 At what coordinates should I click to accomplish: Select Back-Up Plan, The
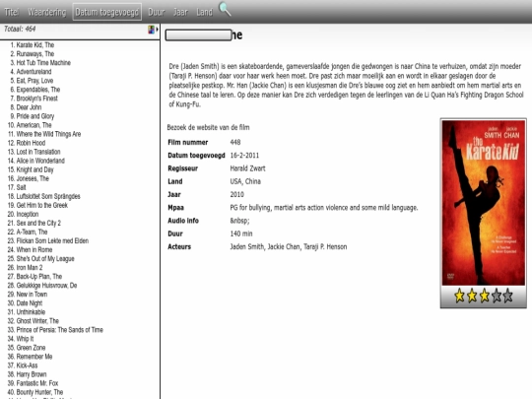[x=39, y=277]
